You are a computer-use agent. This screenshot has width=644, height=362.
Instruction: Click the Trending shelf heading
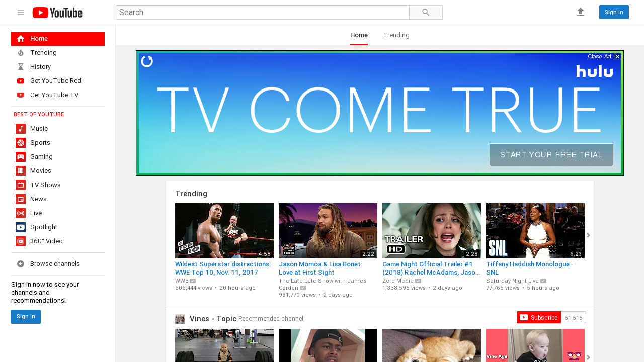pyautogui.click(x=191, y=194)
